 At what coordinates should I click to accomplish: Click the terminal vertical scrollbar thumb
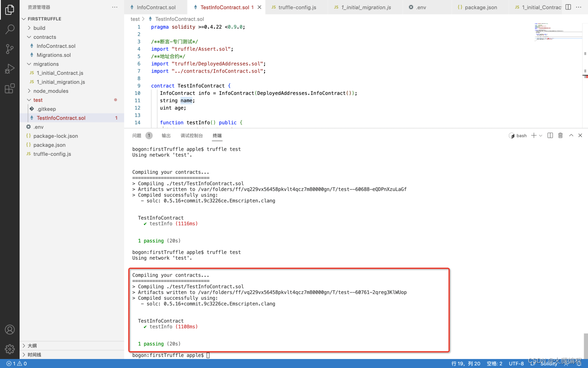click(586, 346)
